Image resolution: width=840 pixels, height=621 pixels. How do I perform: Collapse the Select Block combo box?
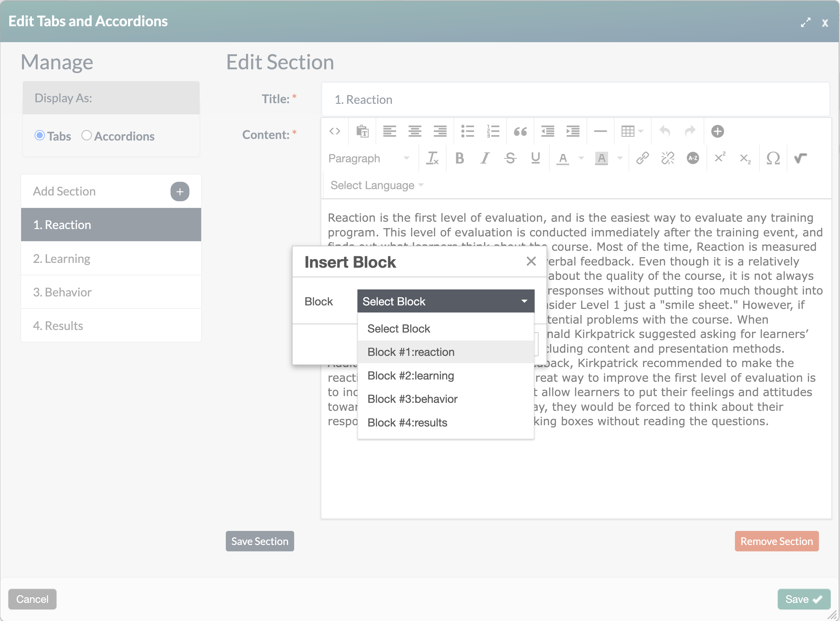click(x=446, y=301)
